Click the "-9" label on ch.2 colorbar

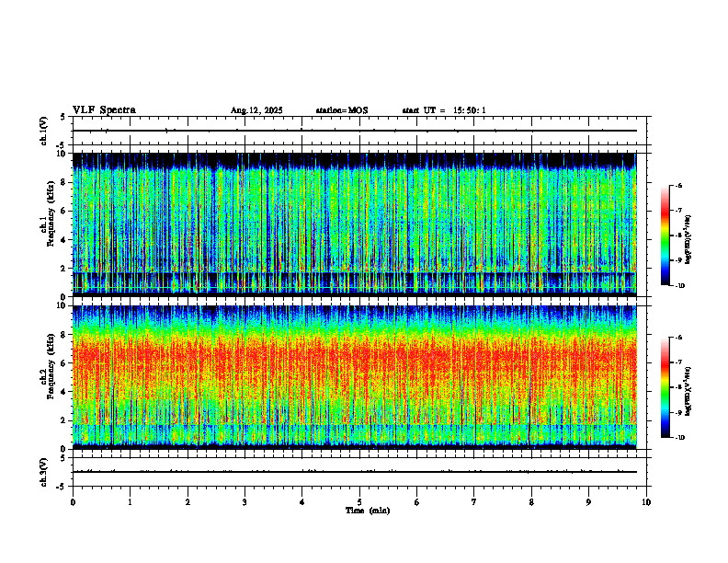(678, 412)
